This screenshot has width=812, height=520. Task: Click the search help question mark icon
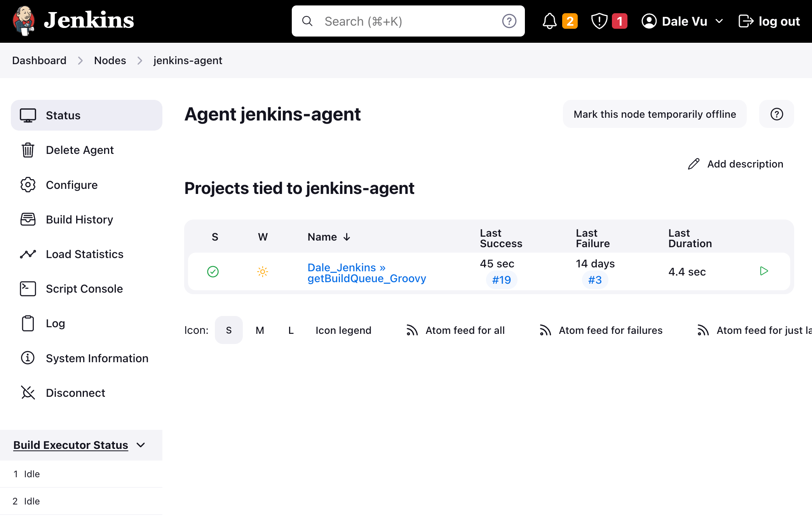click(x=509, y=21)
